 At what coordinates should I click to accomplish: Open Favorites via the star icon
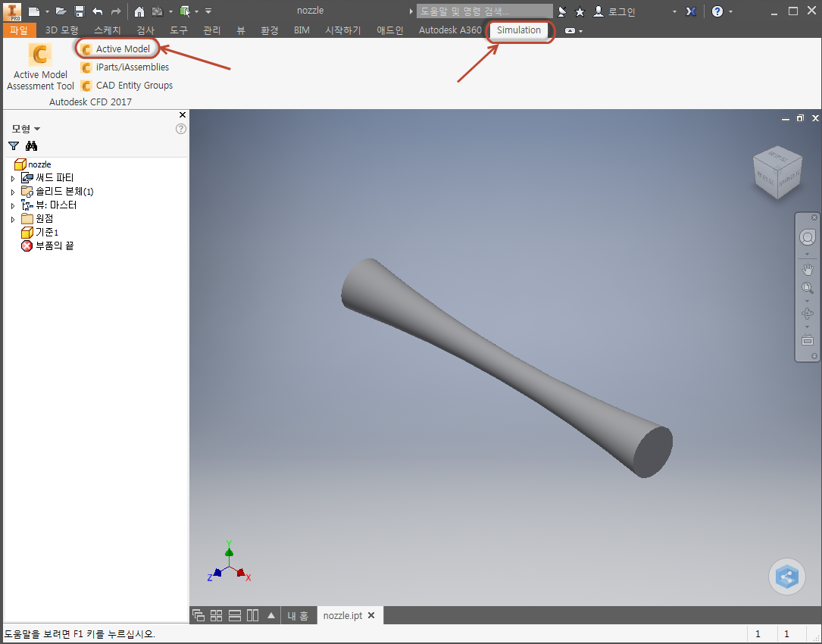(580, 11)
